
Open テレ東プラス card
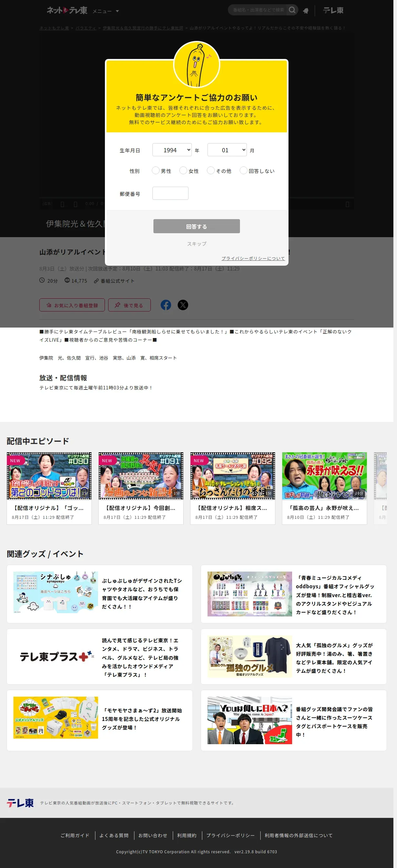click(100, 657)
